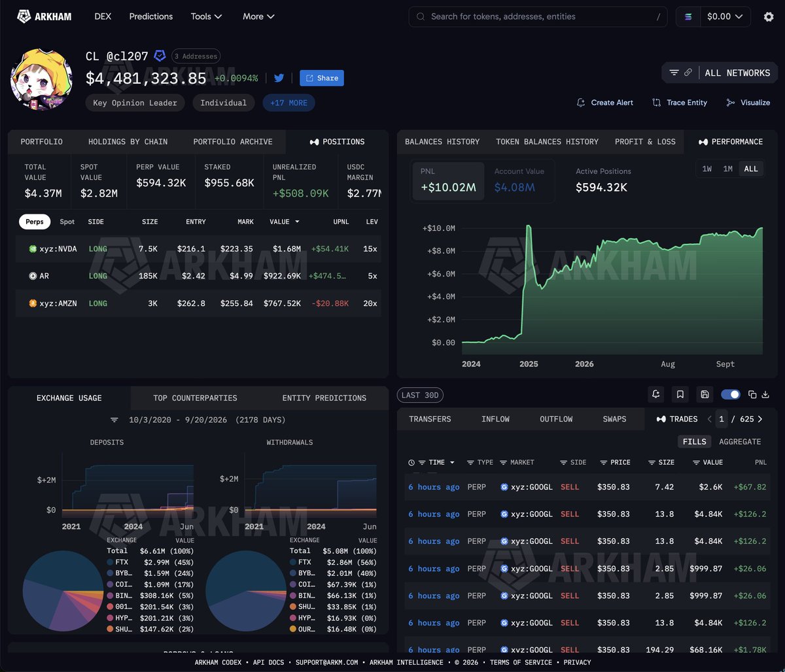Switch to the HOLDINGS BY CHAIN tab

(x=128, y=141)
